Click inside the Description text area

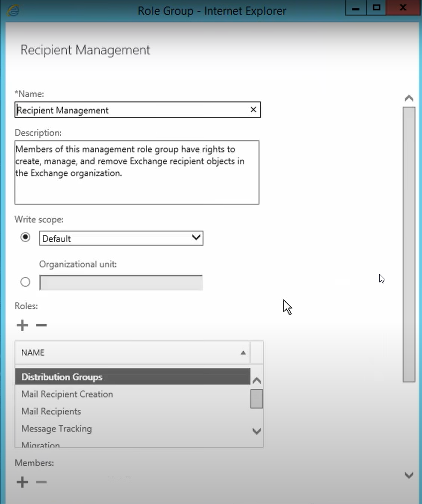(137, 172)
